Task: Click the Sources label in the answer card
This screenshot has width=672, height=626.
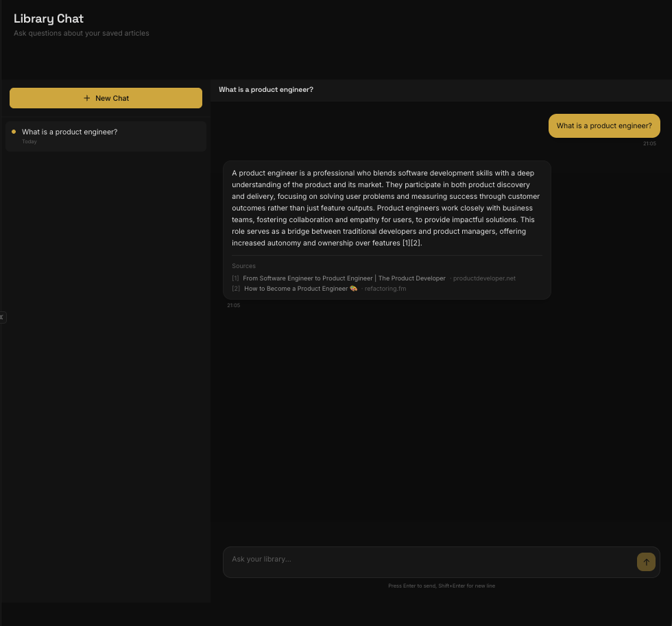Action: [243, 266]
